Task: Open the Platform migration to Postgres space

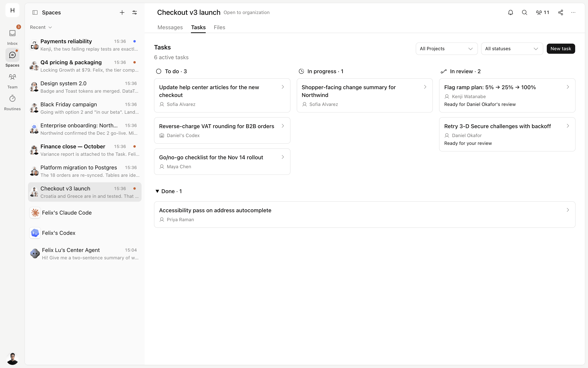Action: [85, 171]
